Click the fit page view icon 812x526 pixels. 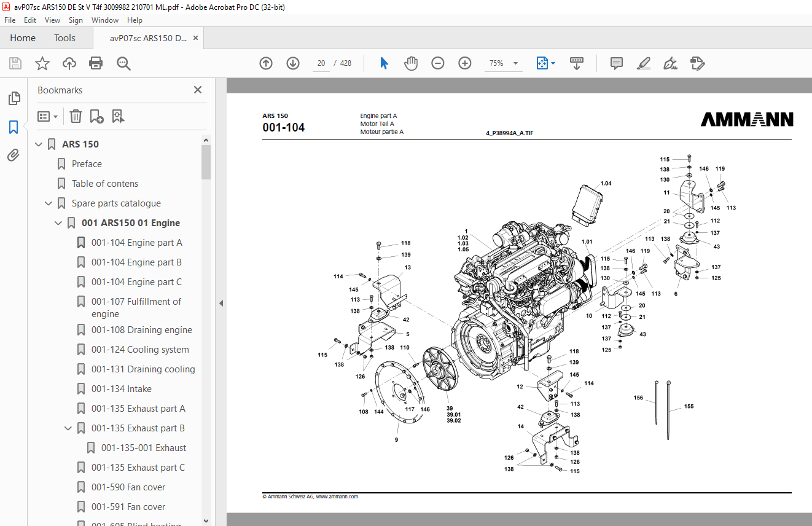[542, 63]
